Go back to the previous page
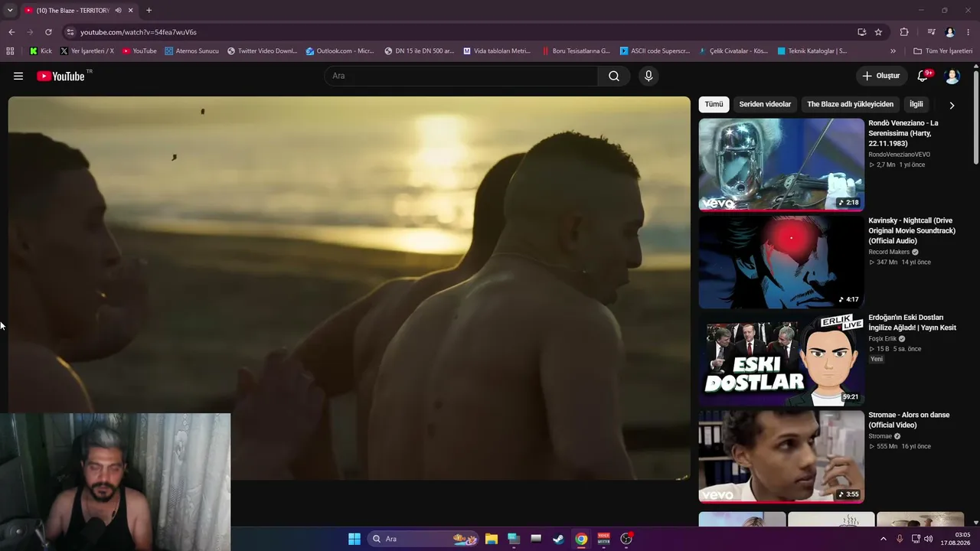 click(x=11, y=32)
